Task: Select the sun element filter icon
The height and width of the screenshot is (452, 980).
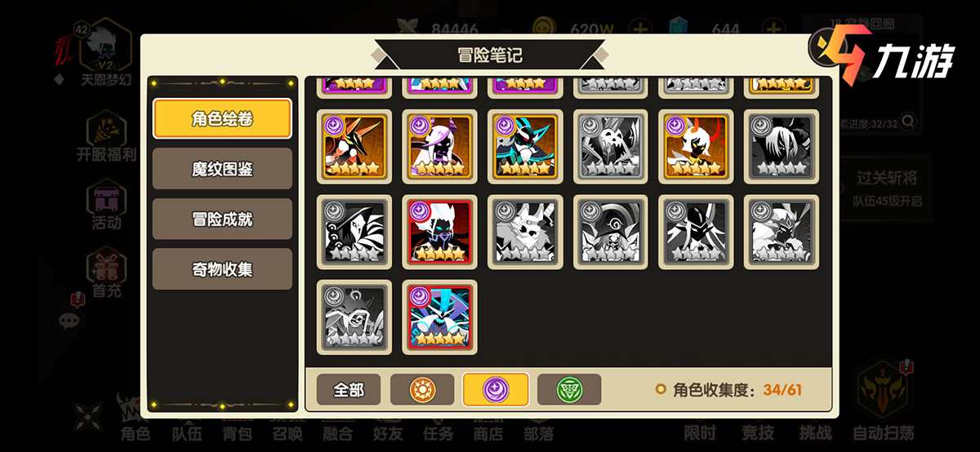Action: tap(421, 390)
